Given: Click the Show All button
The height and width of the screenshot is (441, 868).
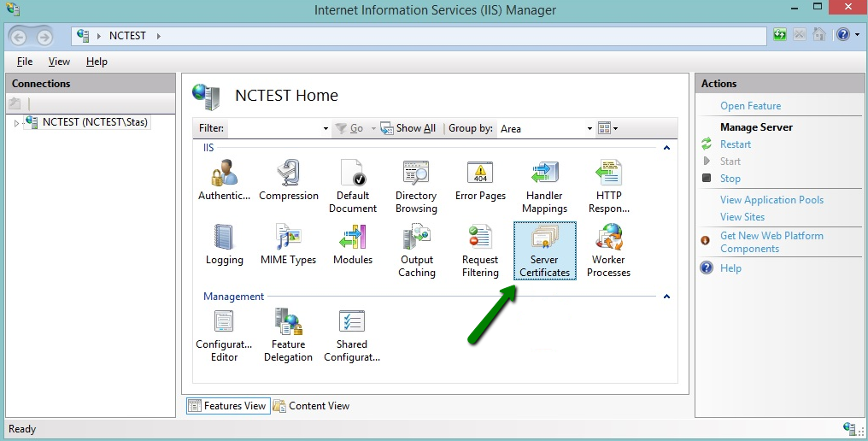Looking at the screenshot, I should 408,128.
